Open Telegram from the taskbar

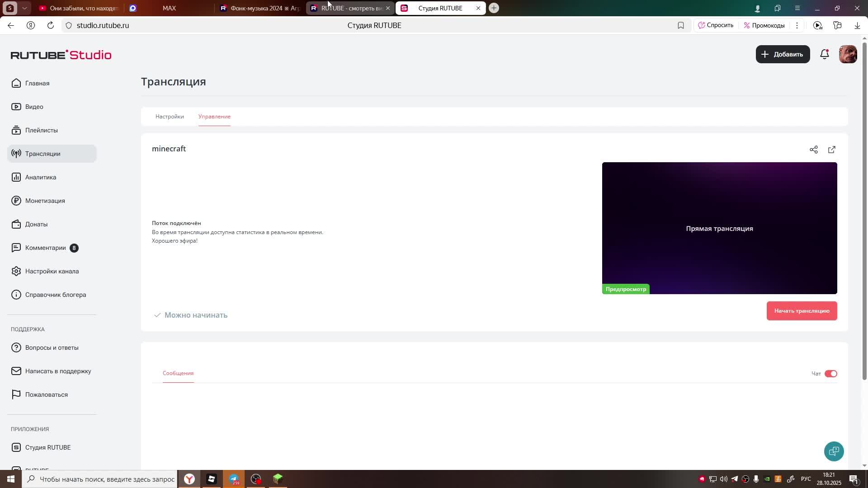234,479
